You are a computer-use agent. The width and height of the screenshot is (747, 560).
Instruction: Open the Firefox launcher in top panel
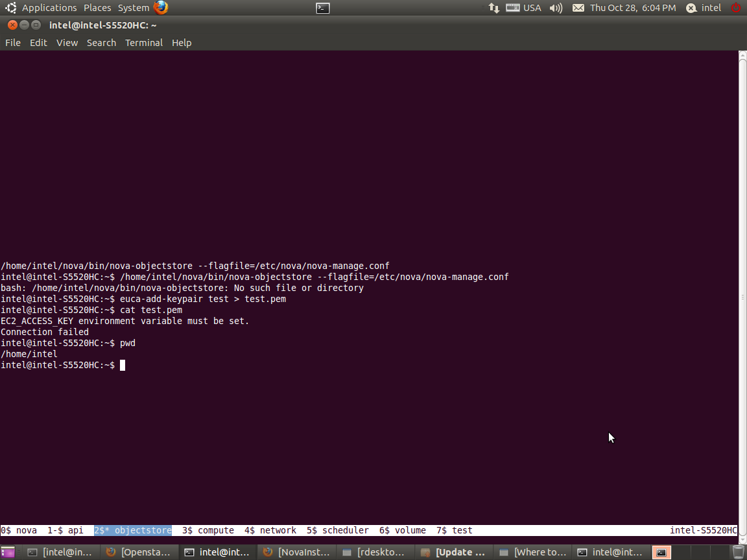(161, 8)
